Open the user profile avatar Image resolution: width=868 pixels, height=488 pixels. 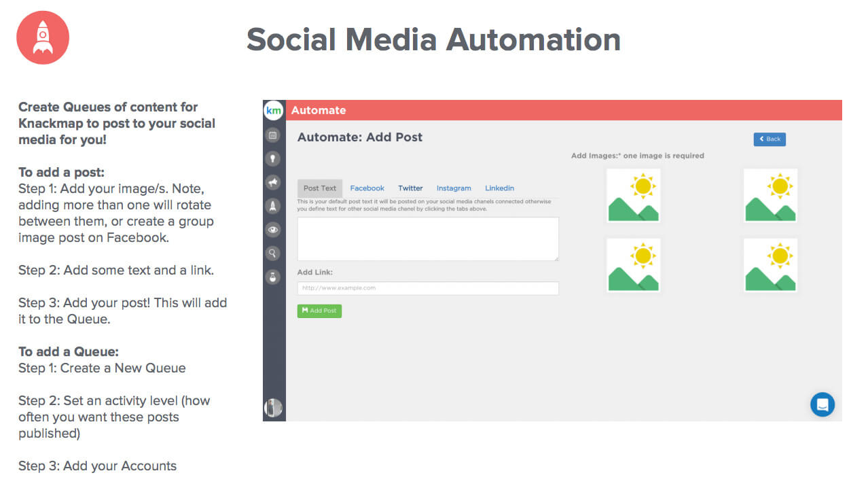tap(273, 408)
